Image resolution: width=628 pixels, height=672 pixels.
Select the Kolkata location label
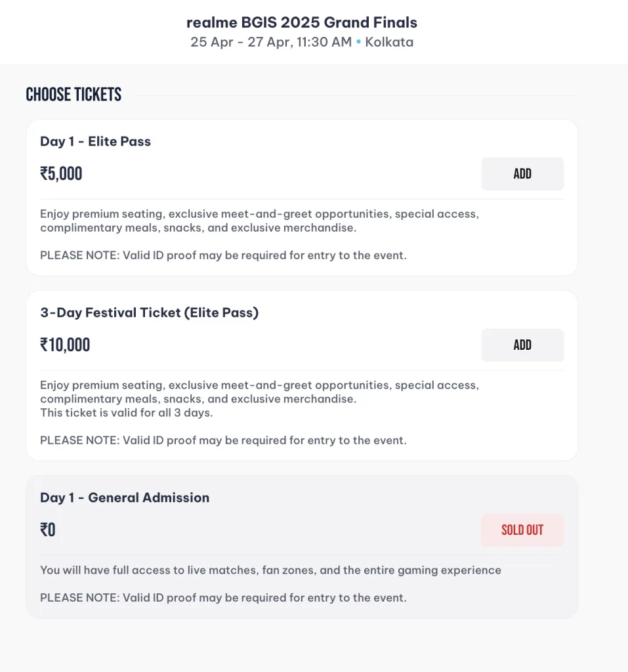coord(389,43)
